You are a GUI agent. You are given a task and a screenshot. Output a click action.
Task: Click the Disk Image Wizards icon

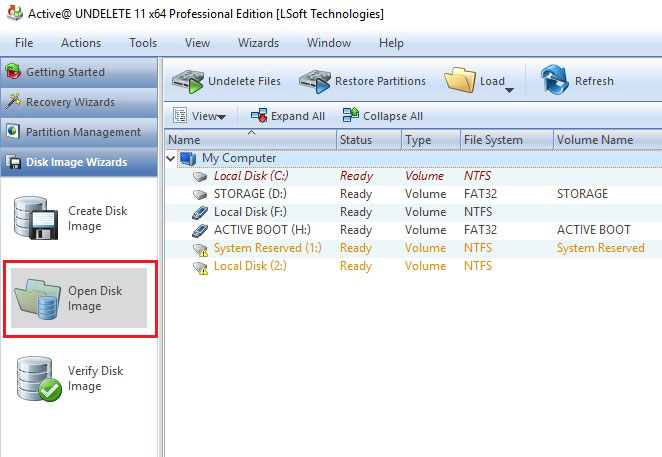[13, 162]
